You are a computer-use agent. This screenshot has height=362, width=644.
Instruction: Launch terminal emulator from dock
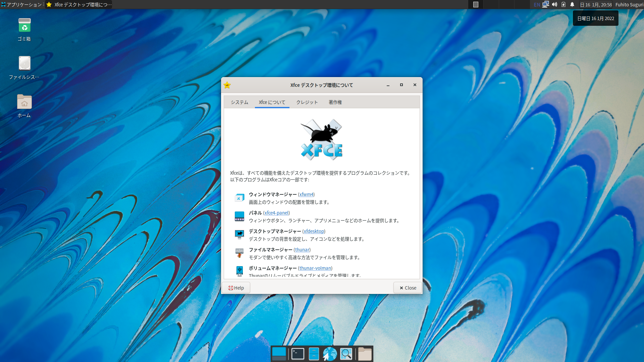coord(298,354)
